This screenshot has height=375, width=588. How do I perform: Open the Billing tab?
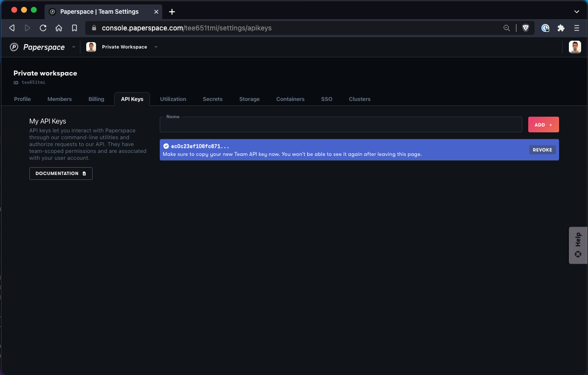[97, 99]
